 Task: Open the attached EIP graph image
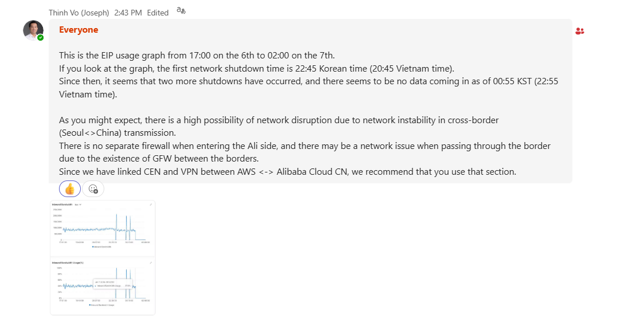[x=103, y=257]
